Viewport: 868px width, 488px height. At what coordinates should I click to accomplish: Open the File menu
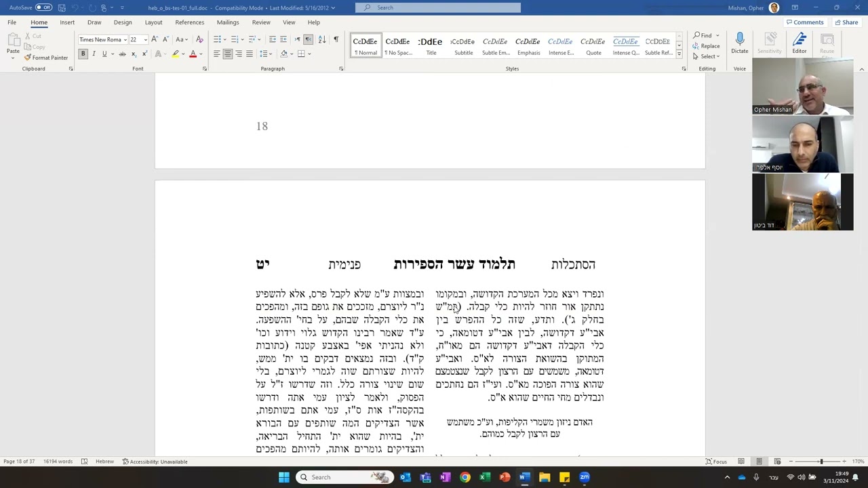pos(12,22)
